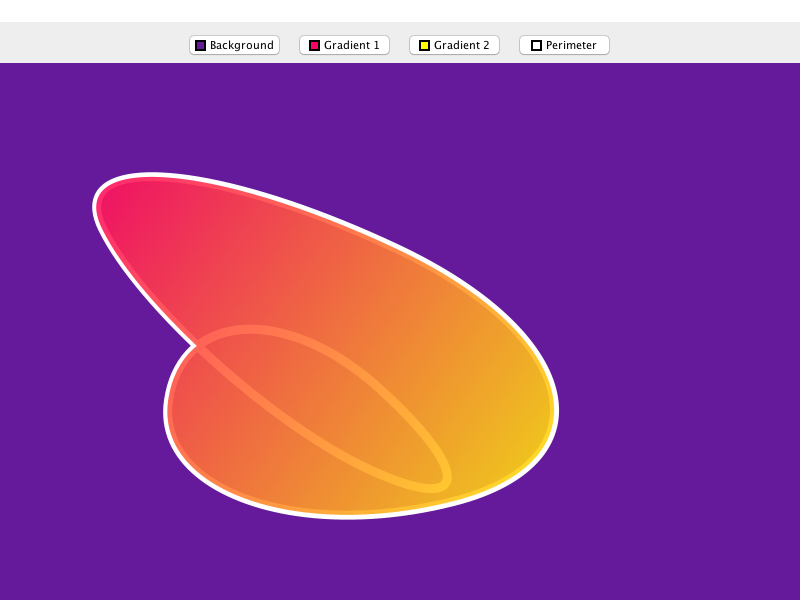Click the white perimeter line at shape's bottom
This screenshot has height=600, width=800.
pyautogui.click(x=350, y=516)
